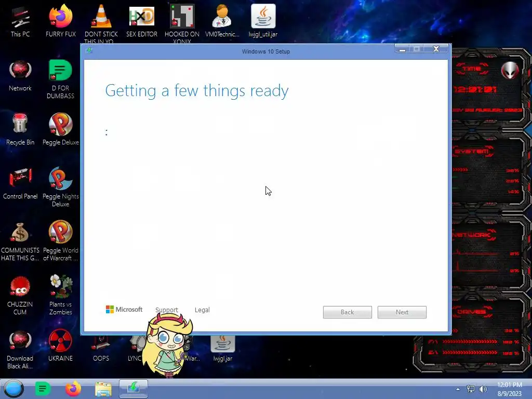Open the green chat app in the taskbar

point(43,389)
